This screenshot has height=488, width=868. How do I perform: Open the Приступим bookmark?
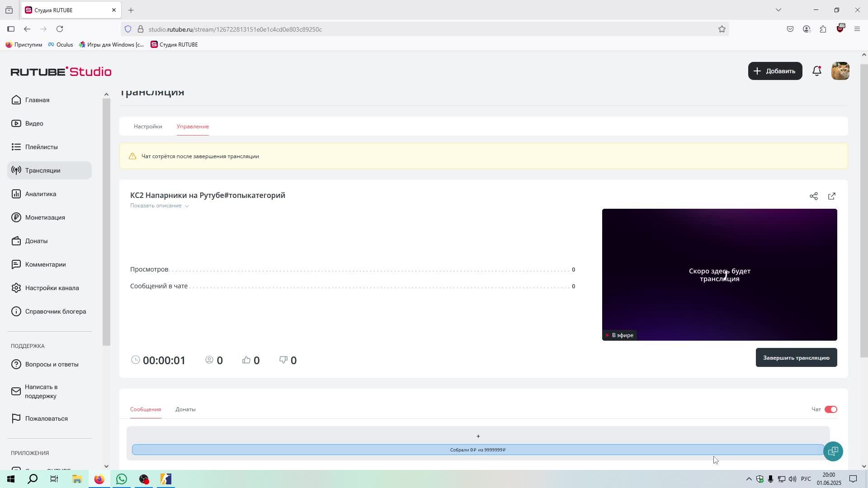(24, 44)
